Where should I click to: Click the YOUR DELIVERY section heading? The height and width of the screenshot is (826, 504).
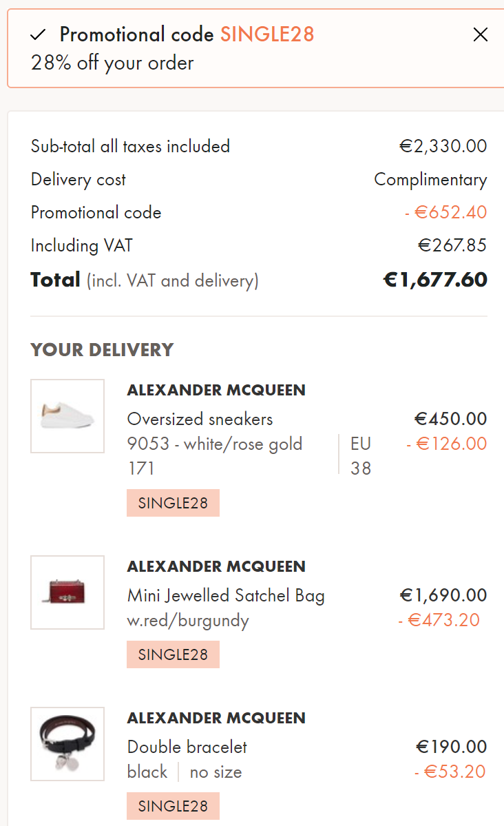click(102, 350)
